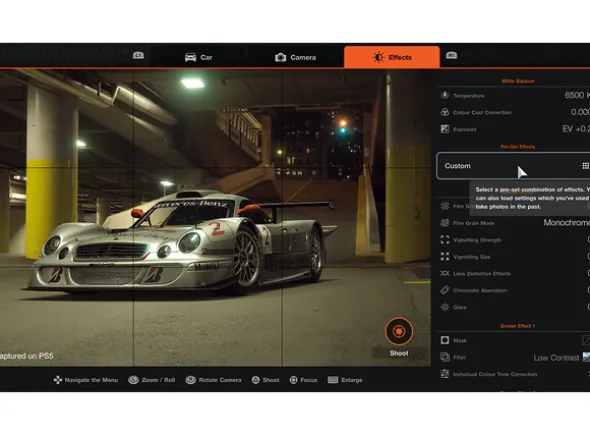Click the Low Contrast filter thumbnail
This screenshot has width=590, height=436.
tap(586, 357)
